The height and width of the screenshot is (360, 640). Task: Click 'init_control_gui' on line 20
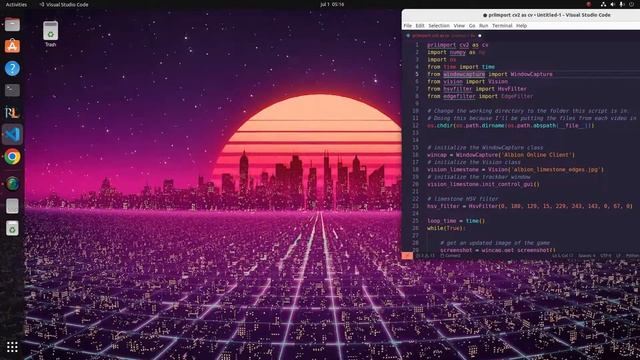508,184
